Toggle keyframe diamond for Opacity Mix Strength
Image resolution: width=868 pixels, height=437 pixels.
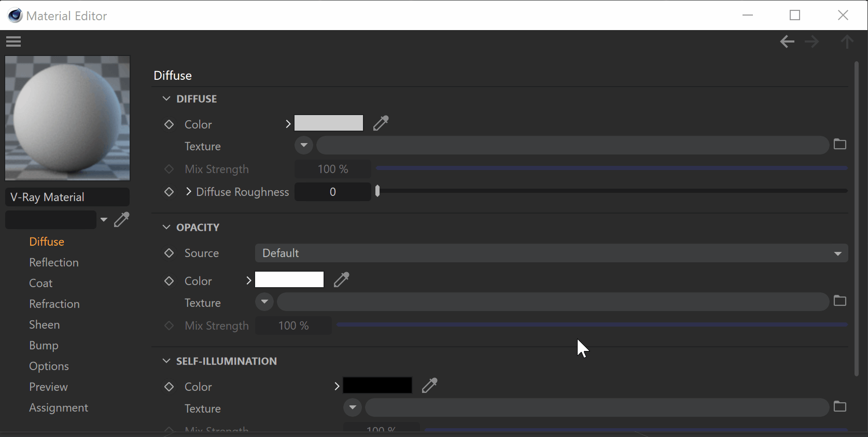click(169, 326)
